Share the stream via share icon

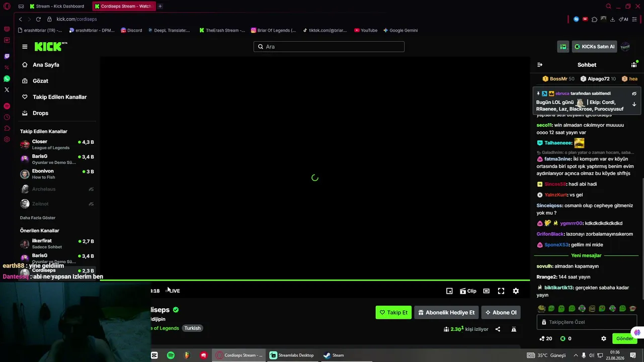point(498,329)
